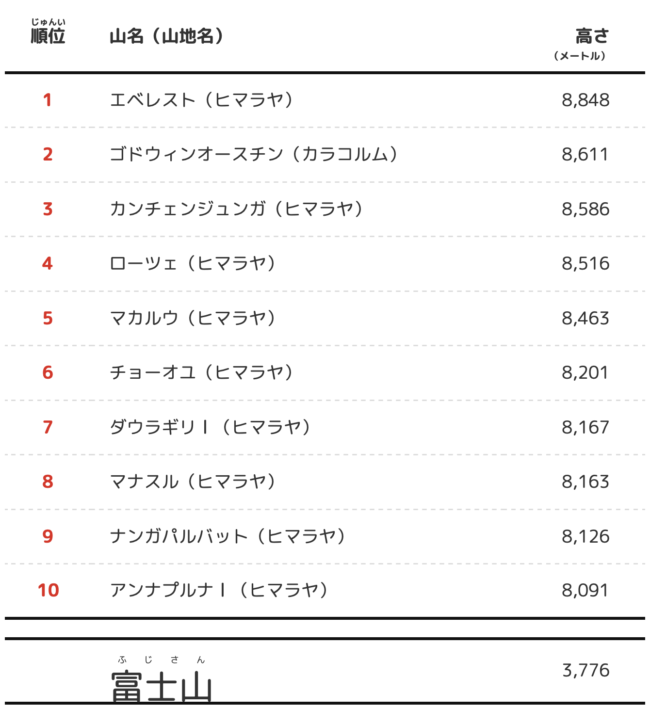The width and height of the screenshot is (650, 709).
Task: Click the 8,848 height value
Action: (x=585, y=100)
